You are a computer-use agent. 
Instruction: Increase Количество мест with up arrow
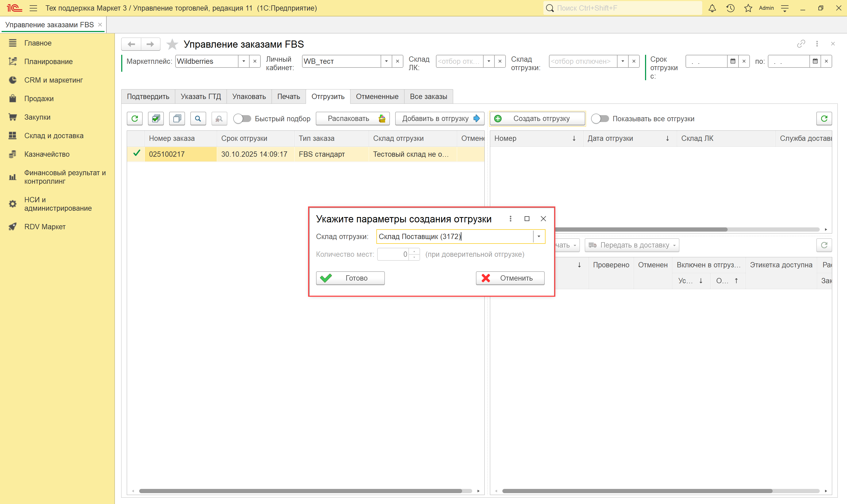(x=414, y=251)
